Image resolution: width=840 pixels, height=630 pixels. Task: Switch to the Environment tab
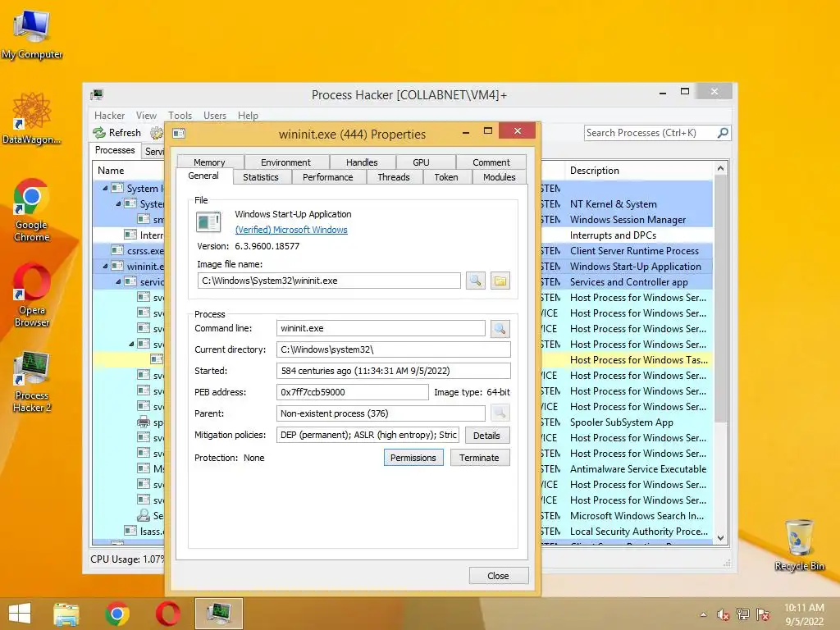coord(285,162)
